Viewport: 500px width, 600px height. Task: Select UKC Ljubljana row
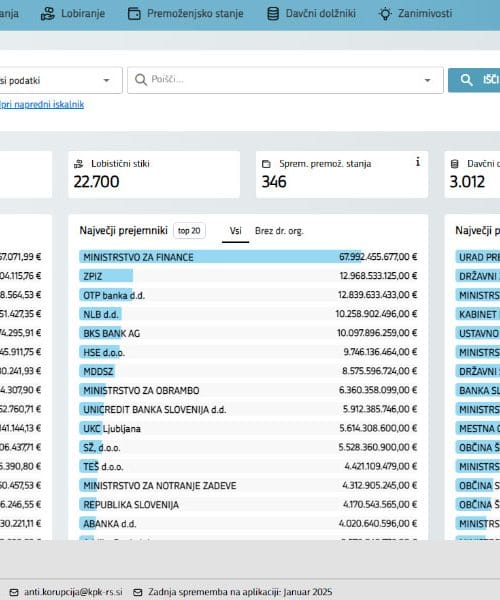tap(248, 428)
